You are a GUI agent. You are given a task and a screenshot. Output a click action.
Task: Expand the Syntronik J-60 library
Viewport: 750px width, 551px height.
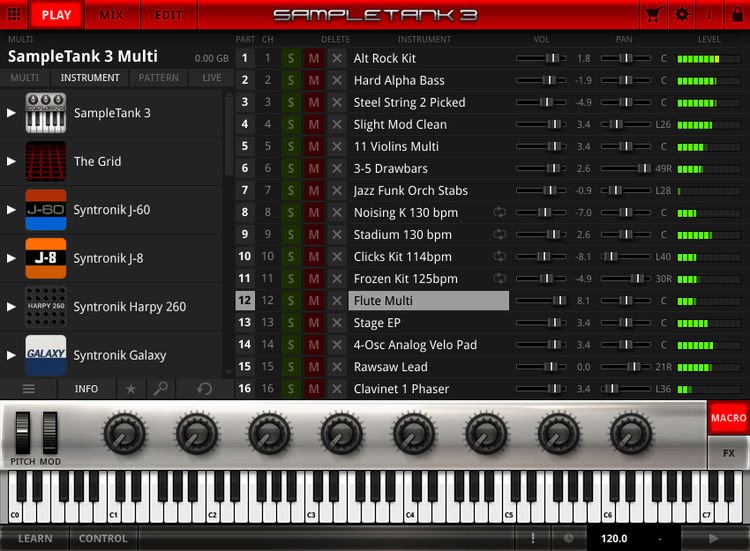12,210
